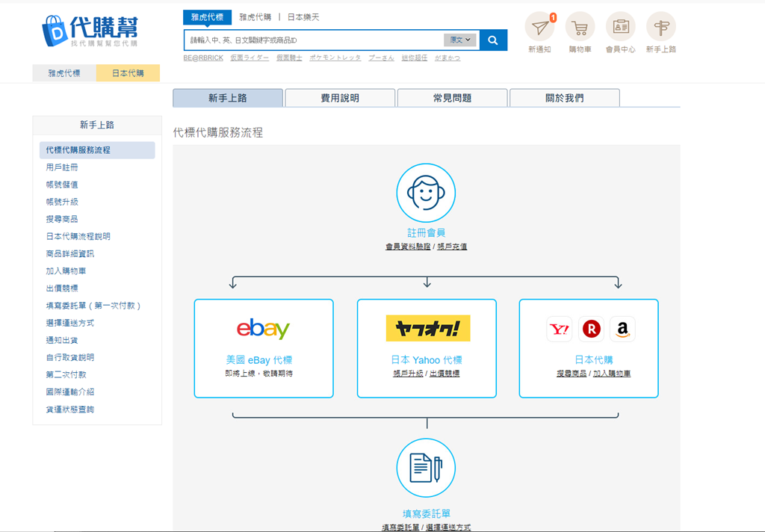The width and height of the screenshot is (765, 532).
Task: Click the 帳戶充值 link under 註冊會員
Action: (x=452, y=247)
